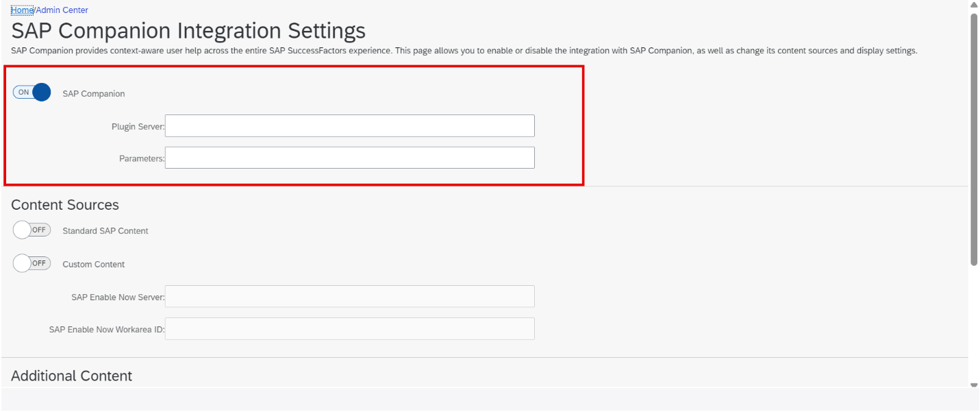The height and width of the screenshot is (412, 980).
Task: Click the Standard SAP Content label
Action: [x=105, y=231]
